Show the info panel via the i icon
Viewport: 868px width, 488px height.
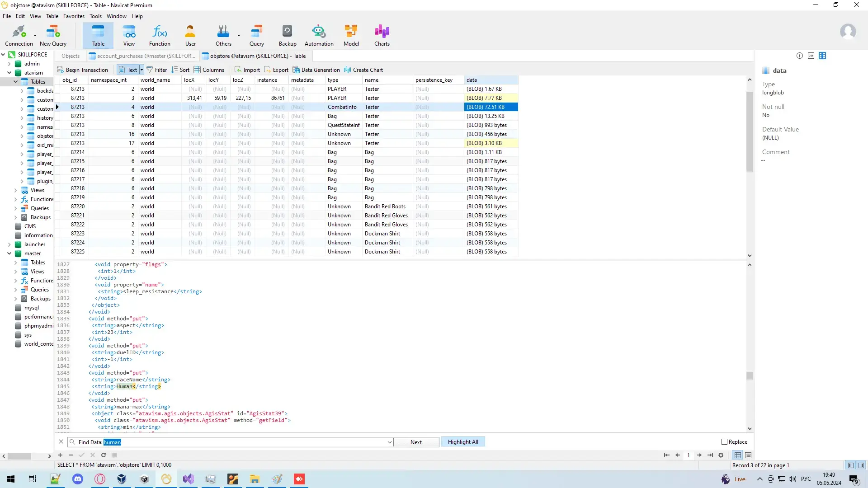point(799,56)
